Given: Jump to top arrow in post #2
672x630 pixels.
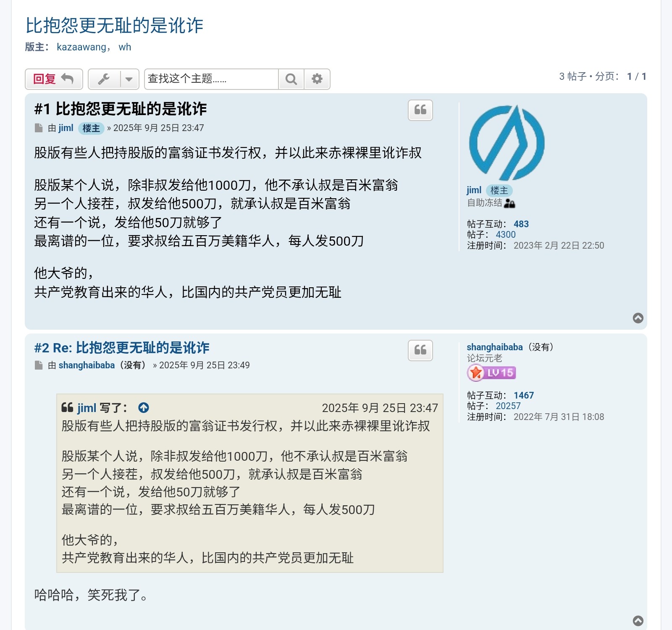Looking at the screenshot, I should 638,621.
